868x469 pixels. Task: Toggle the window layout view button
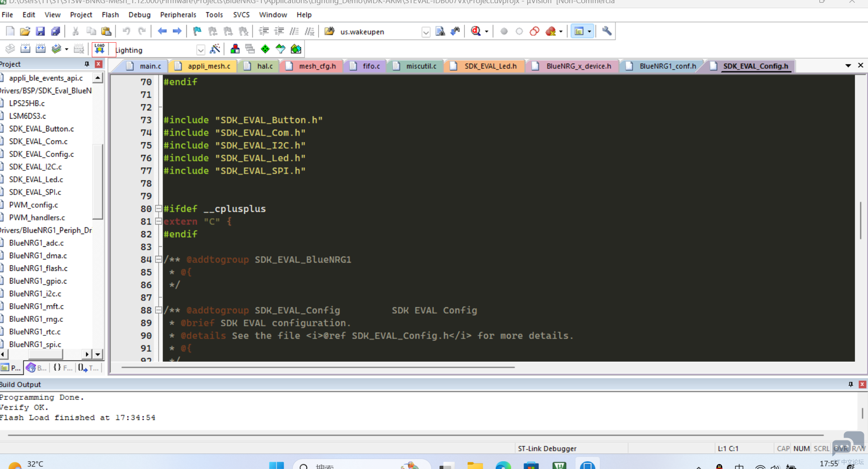tap(579, 31)
